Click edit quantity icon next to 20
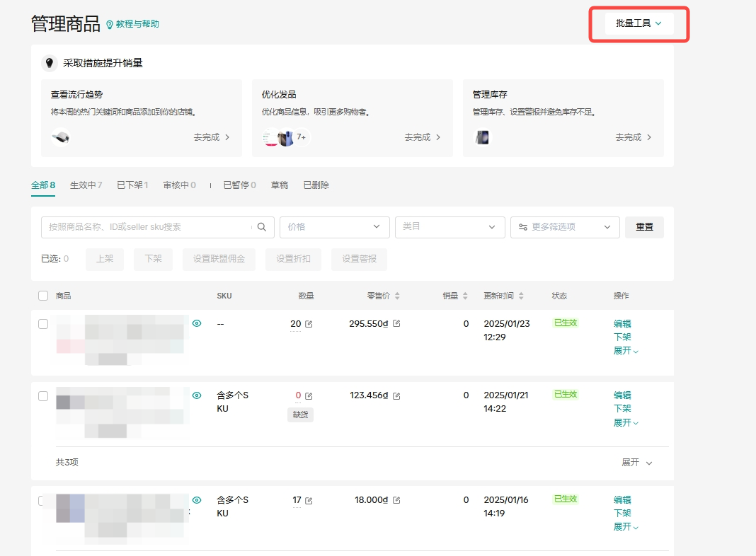This screenshot has width=756, height=556. [x=309, y=324]
